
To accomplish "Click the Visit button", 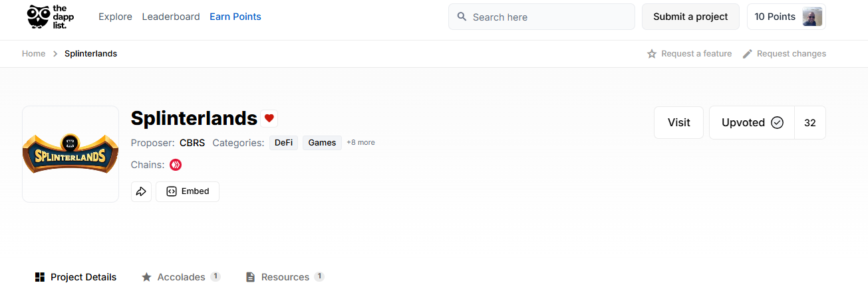I will click(678, 122).
